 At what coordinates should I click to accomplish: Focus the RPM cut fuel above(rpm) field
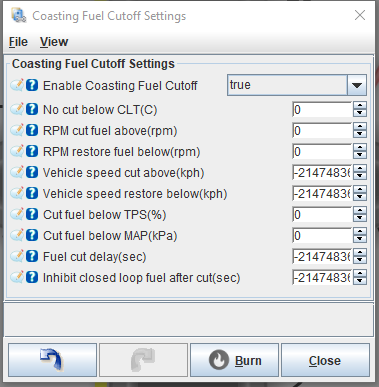(x=322, y=130)
